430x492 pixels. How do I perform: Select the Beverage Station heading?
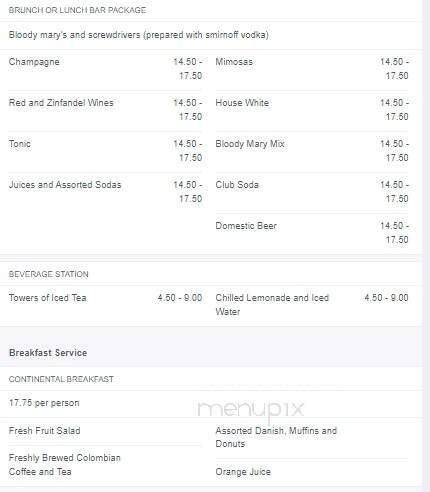coord(49,274)
